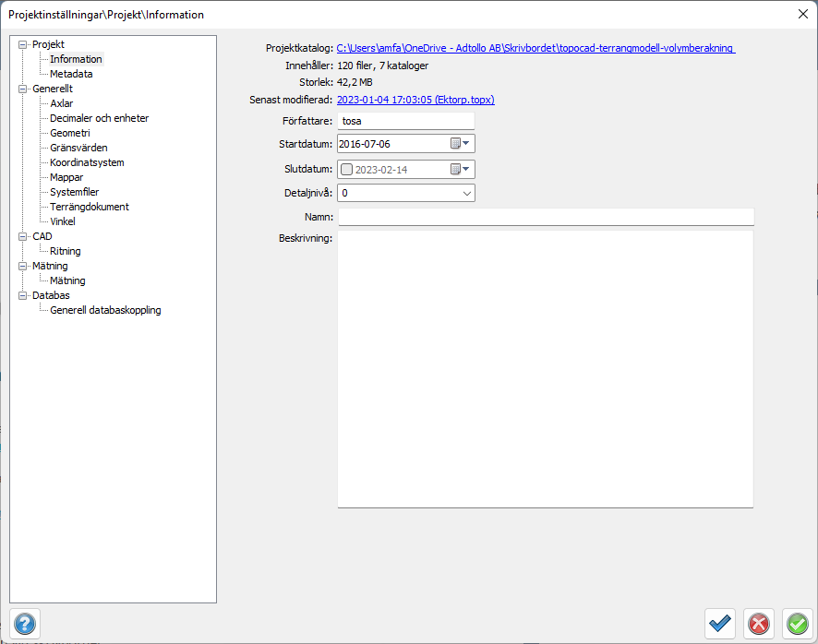
Task: Collapse the Generellt tree node
Action: tap(23, 89)
